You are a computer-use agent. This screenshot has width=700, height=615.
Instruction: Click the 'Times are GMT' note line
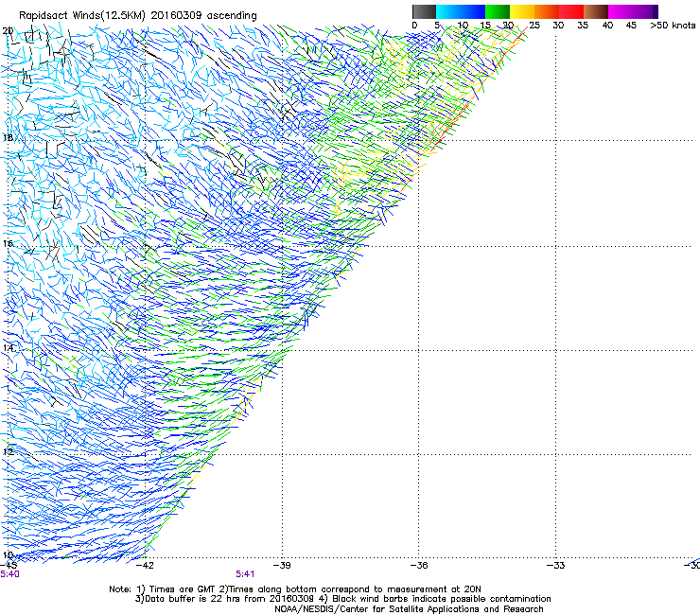295,589
